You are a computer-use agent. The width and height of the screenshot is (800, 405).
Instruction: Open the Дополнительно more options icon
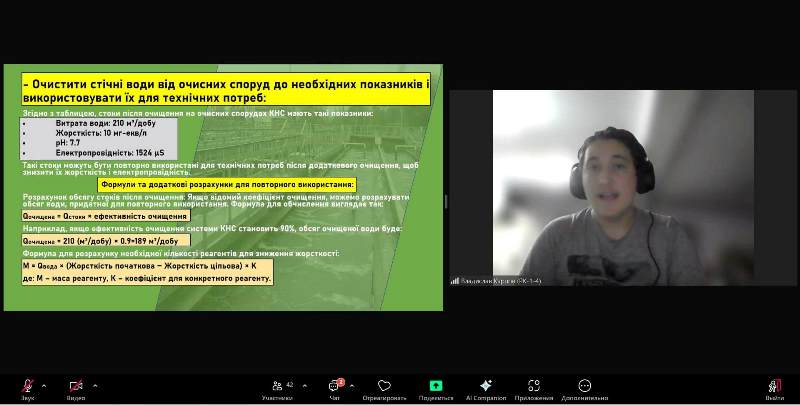pos(585,386)
